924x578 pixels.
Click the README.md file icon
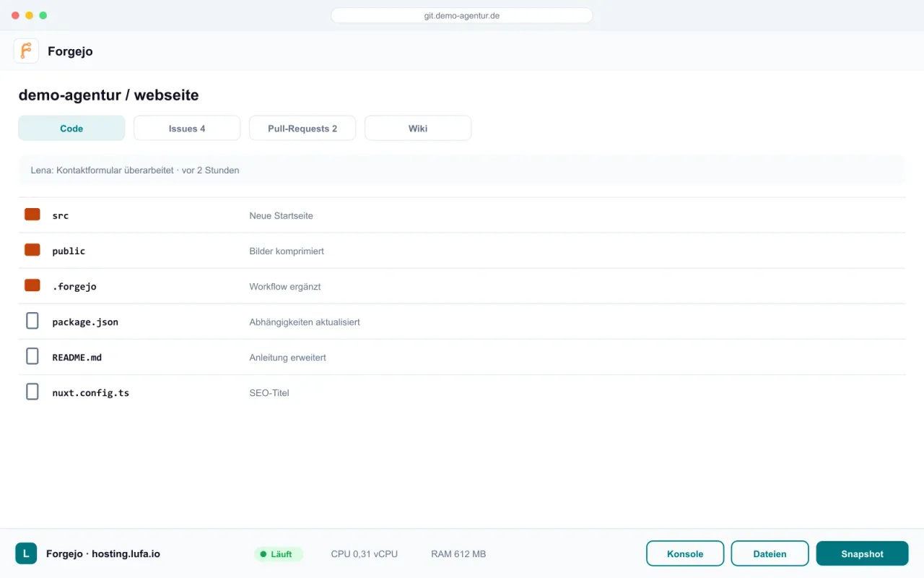pyautogui.click(x=32, y=356)
